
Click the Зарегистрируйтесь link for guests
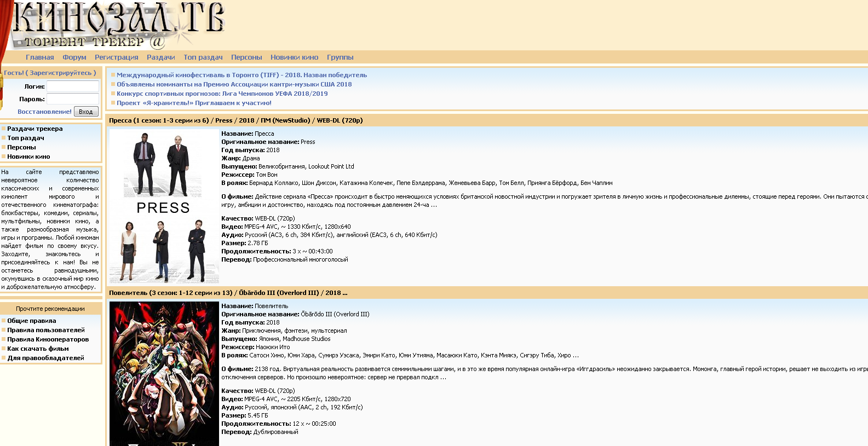pyautogui.click(x=61, y=73)
